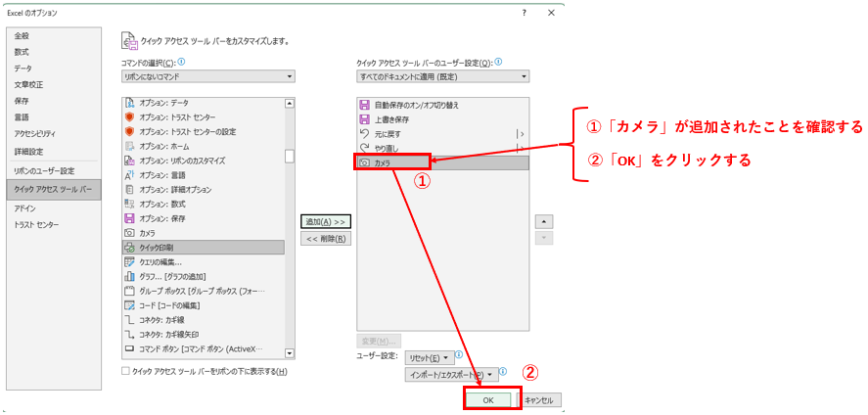Click the 上書き保存 save icon on the right
The image size is (868, 415).
pos(364,119)
